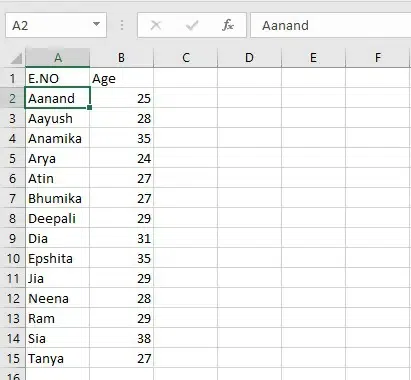Click the Age header cell
The height and width of the screenshot is (380, 411).
(121, 78)
